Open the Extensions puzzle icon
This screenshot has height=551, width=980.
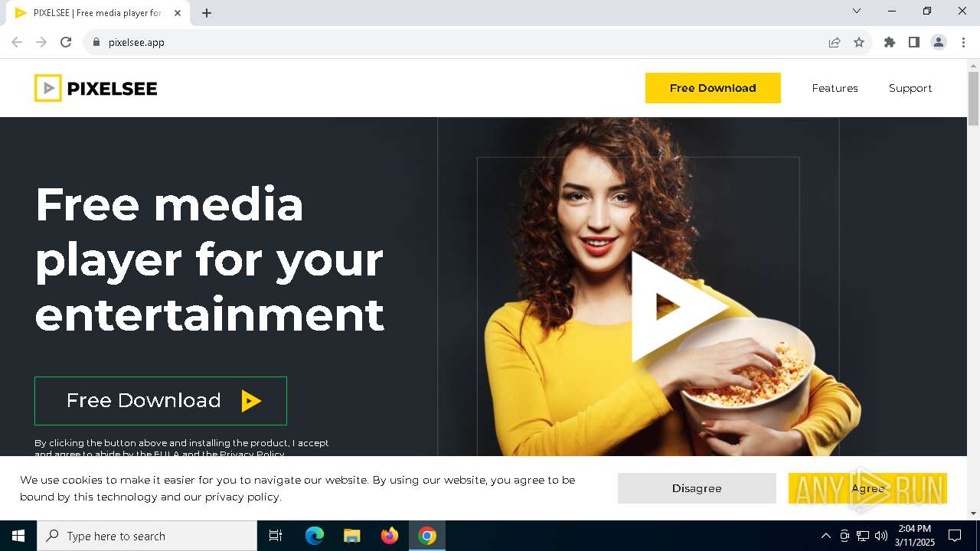890,42
